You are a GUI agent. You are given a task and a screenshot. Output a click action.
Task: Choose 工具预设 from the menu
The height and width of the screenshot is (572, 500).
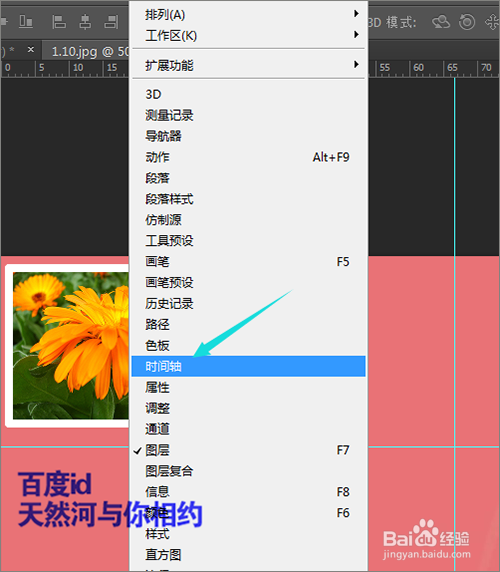click(x=248, y=241)
